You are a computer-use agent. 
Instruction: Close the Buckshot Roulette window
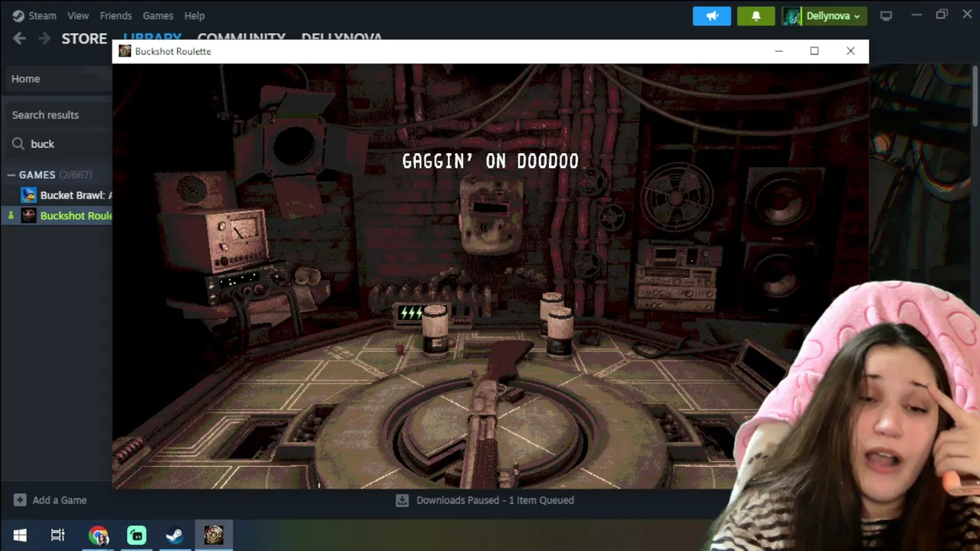851,51
